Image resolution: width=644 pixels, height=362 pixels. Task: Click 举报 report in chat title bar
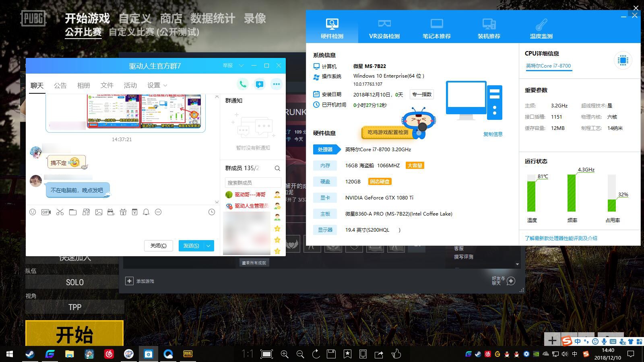[x=228, y=65]
